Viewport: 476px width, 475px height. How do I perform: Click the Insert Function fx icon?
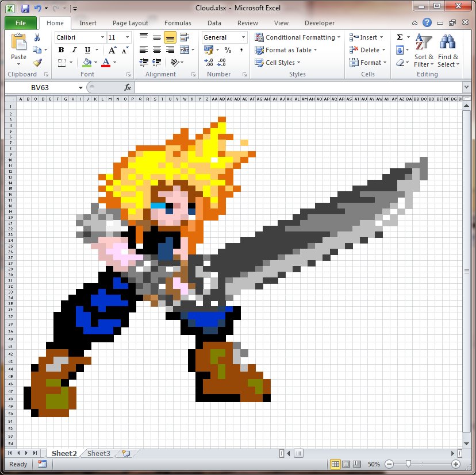coord(128,87)
